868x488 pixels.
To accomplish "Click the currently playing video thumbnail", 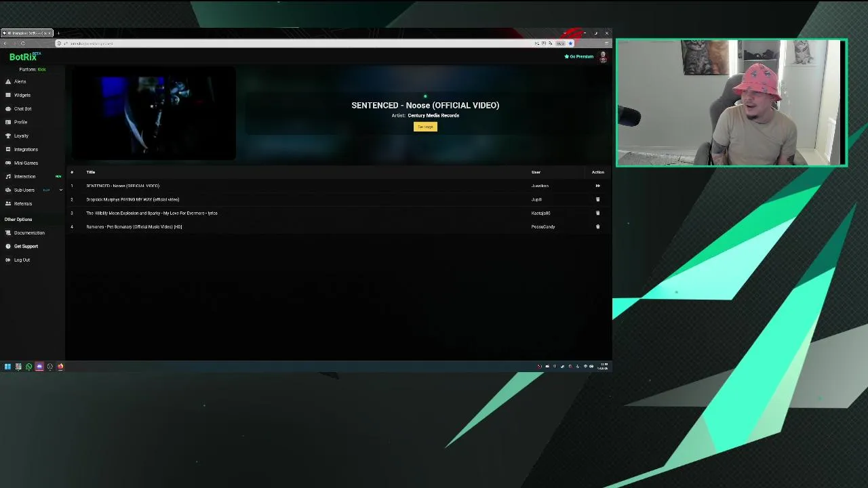I will point(154,114).
